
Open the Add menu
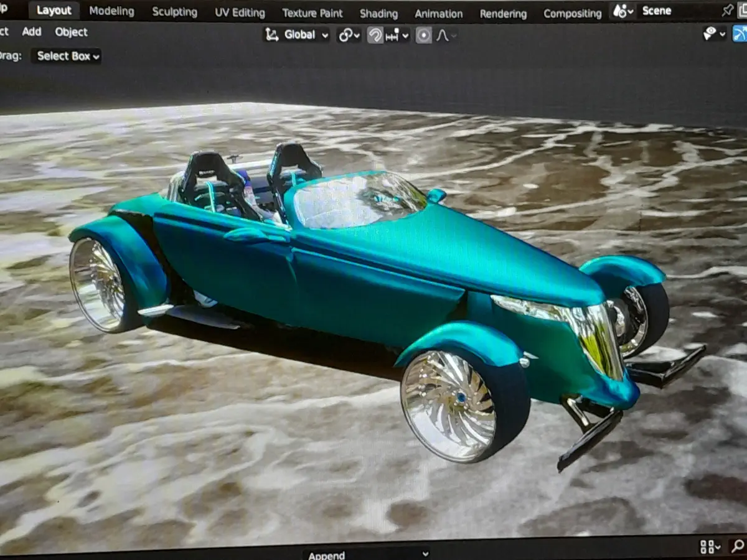point(31,32)
